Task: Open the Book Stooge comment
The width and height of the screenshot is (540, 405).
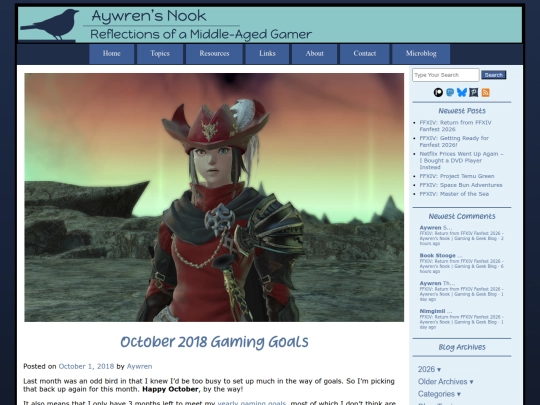Action: (x=461, y=263)
